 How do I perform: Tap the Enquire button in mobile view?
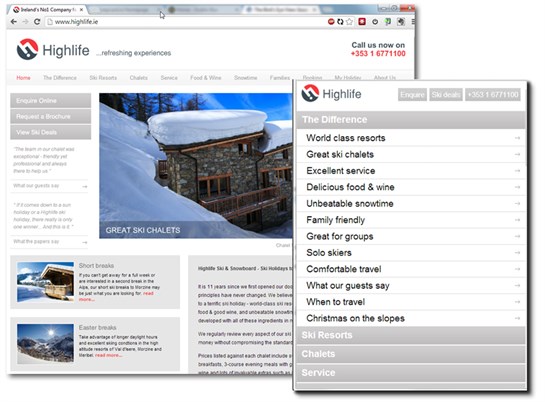tap(412, 95)
